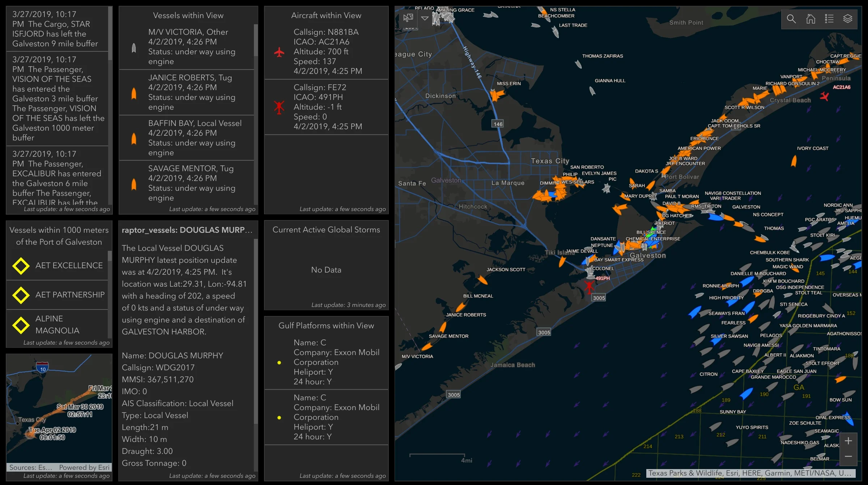Click the default extent home icon

pyautogui.click(x=810, y=19)
